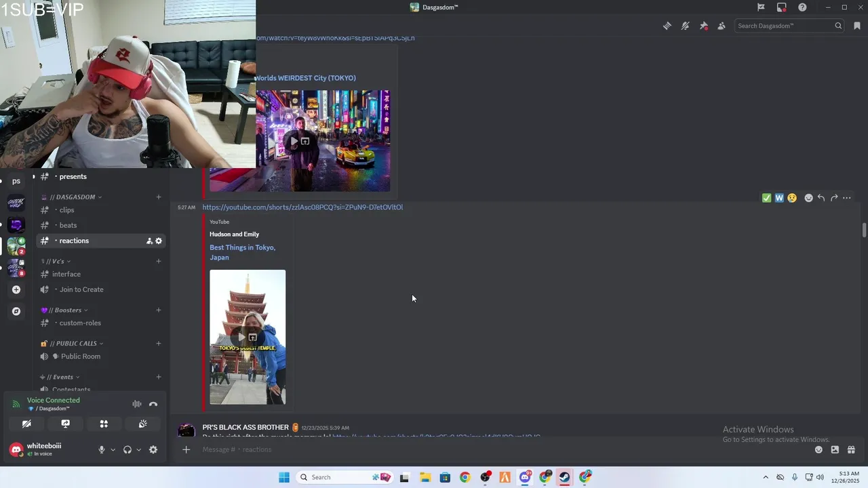868x488 pixels.
Task: Open the ps server in sidebar
Action: click(x=16, y=181)
